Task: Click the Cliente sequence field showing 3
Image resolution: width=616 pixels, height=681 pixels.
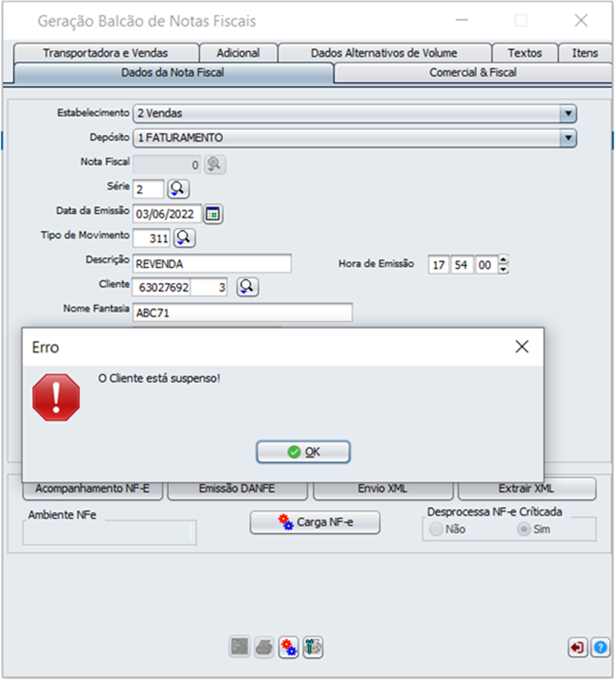Action: click(x=209, y=287)
